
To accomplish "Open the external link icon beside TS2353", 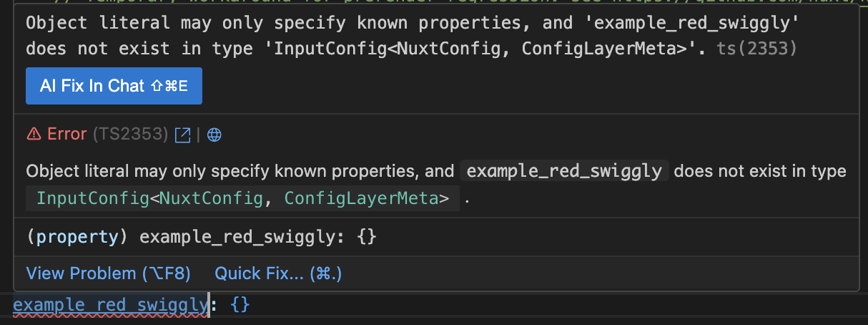I will (183, 135).
